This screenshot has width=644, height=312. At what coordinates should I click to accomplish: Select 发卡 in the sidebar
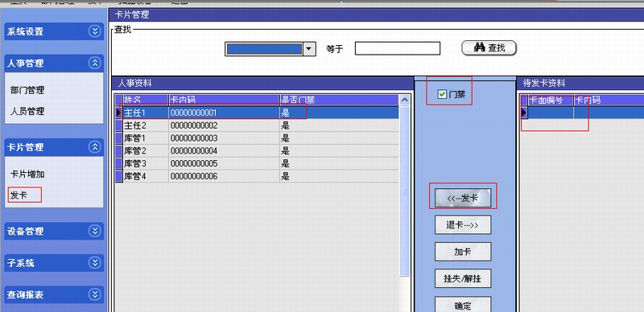[19, 195]
